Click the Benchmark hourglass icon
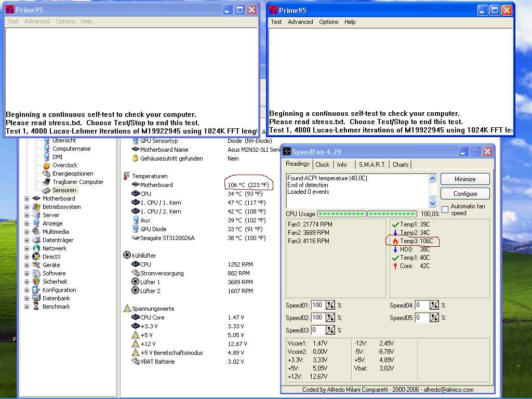 [36, 307]
